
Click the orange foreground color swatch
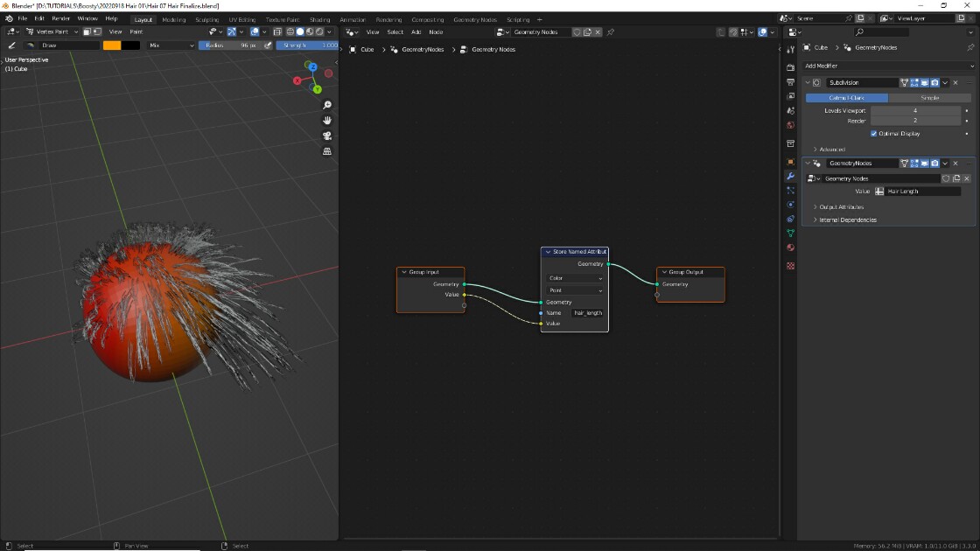pos(112,45)
